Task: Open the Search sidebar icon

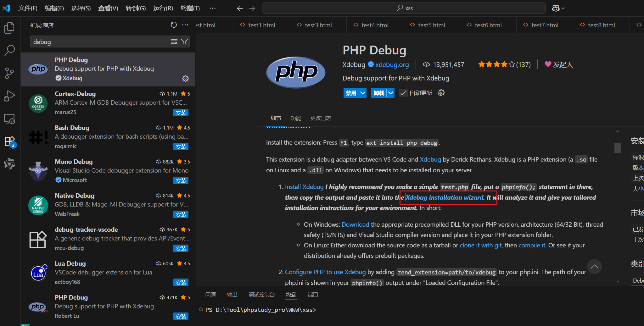Action: (9, 50)
